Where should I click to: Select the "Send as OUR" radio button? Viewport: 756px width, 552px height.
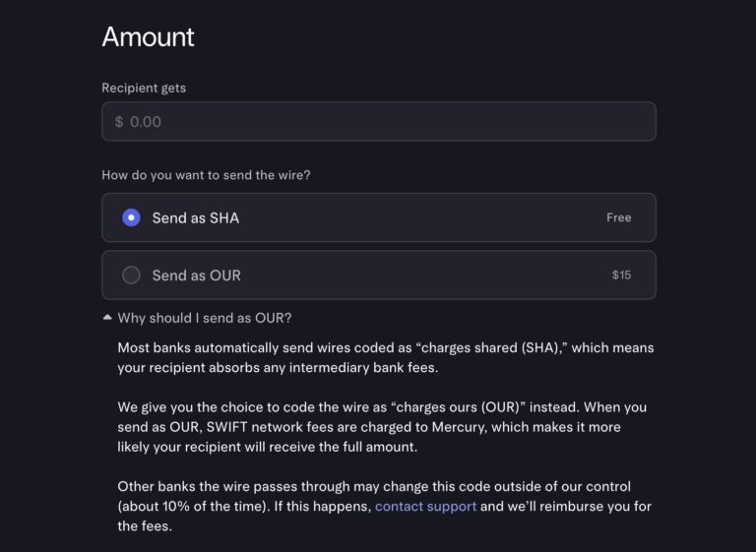pyautogui.click(x=131, y=276)
